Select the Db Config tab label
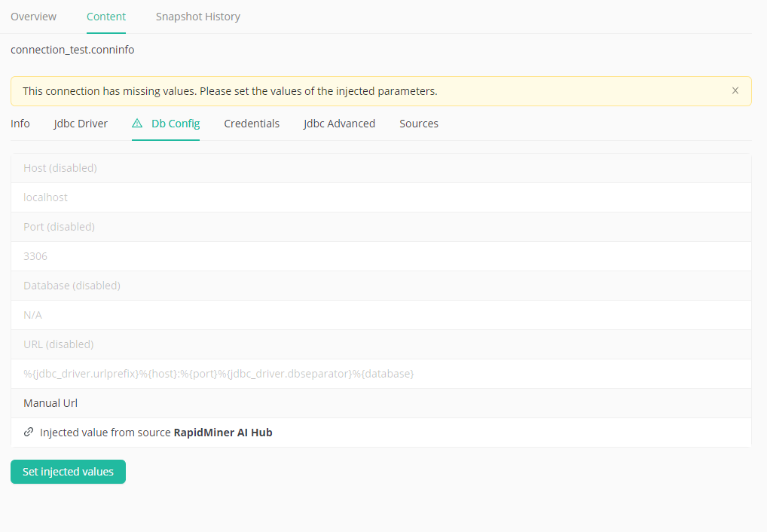 (176, 124)
